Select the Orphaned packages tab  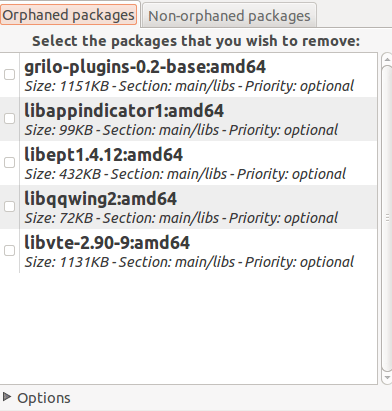pyautogui.click(x=69, y=15)
